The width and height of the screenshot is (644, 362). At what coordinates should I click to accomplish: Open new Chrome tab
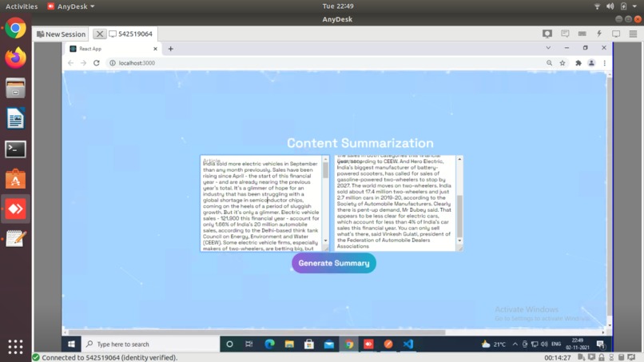(x=170, y=49)
